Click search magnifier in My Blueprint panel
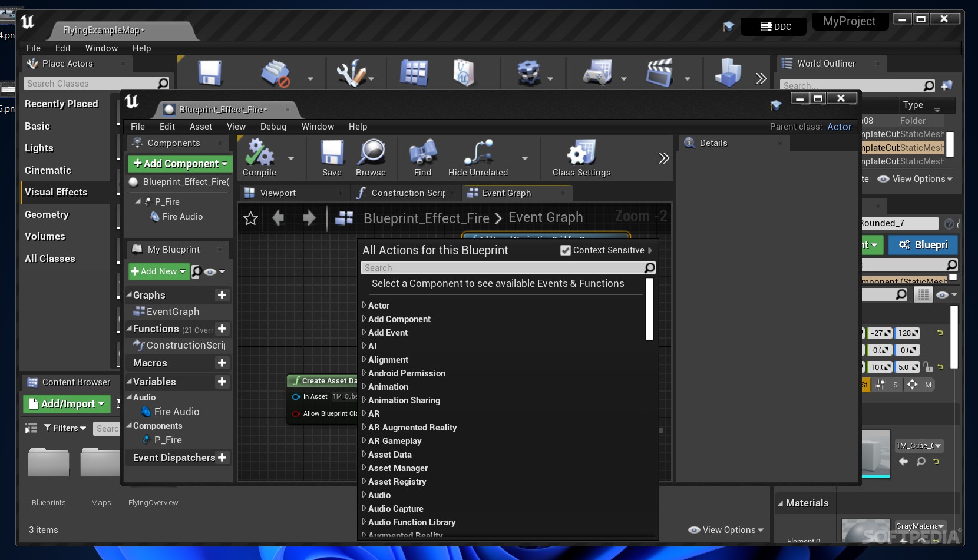Viewport: 978px width, 560px height. click(197, 271)
